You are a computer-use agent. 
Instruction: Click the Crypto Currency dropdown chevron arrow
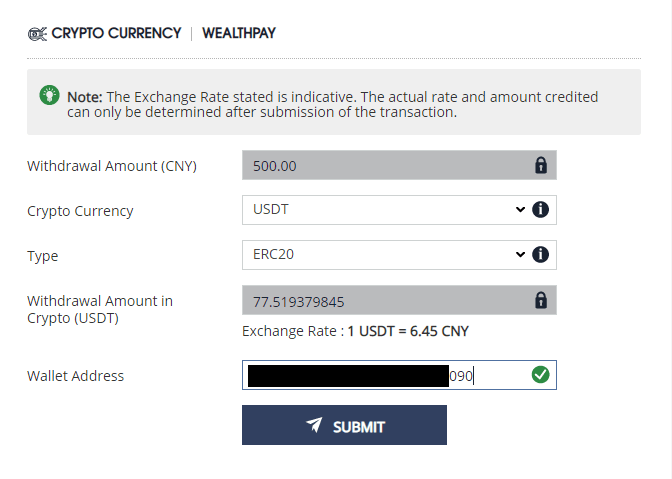520,210
